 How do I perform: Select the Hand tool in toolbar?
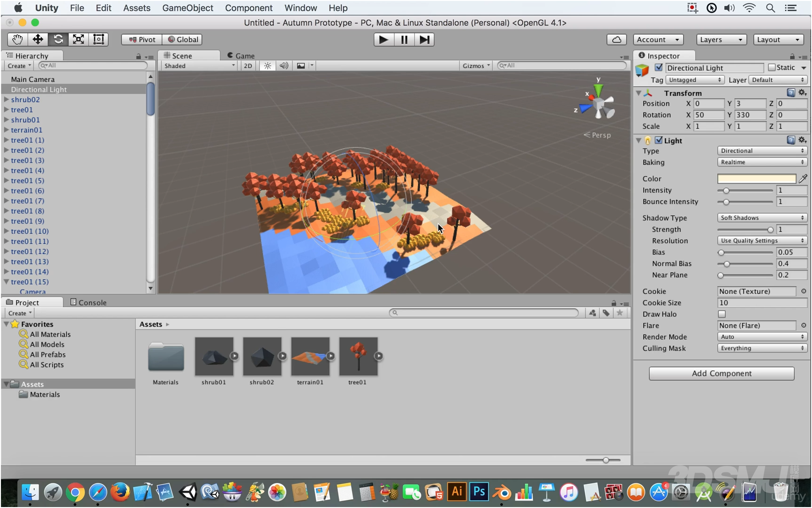[x=17, y=39]
